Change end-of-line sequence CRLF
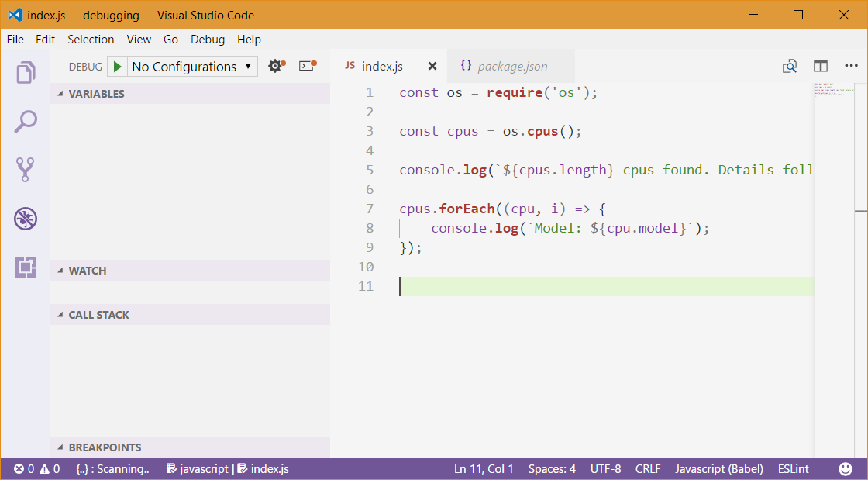Screen dimensions: 868x480 tap(648, 469)
